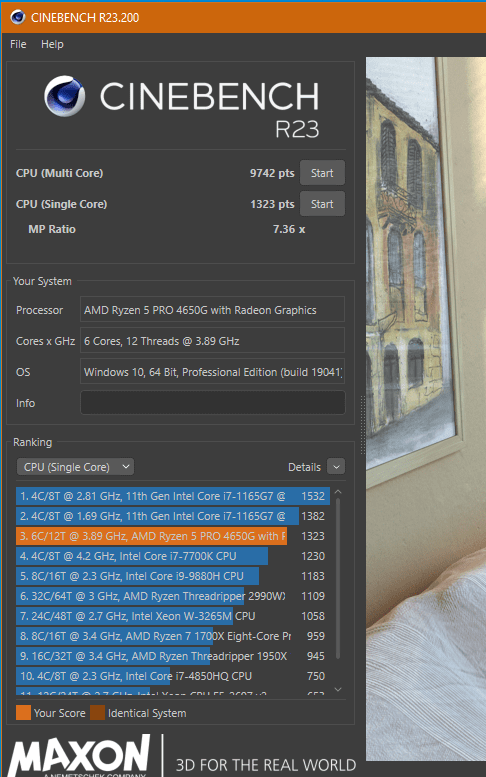Screen dimensions: 486x777
Task: Click the ranking list vertical scrollbar thumb
Action: click(x=338, y=578)
